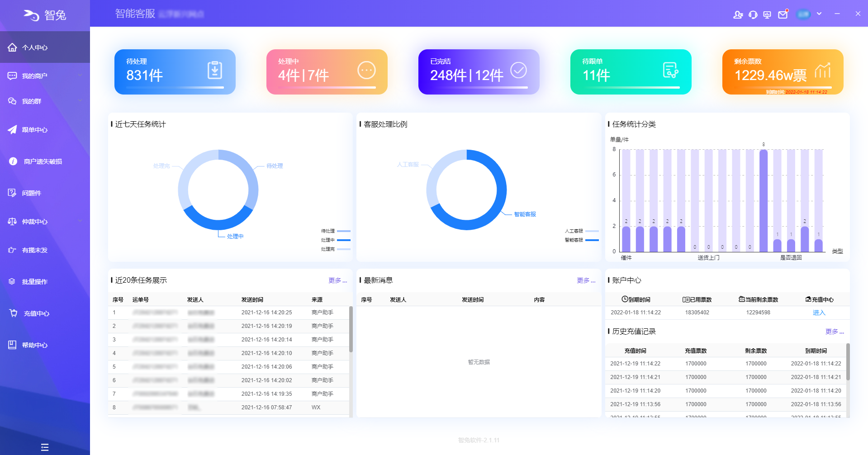The width and height of the screenshot is (868, 455).
Task: Click the 发送时间 header in task table
Action: click(252, 300)
